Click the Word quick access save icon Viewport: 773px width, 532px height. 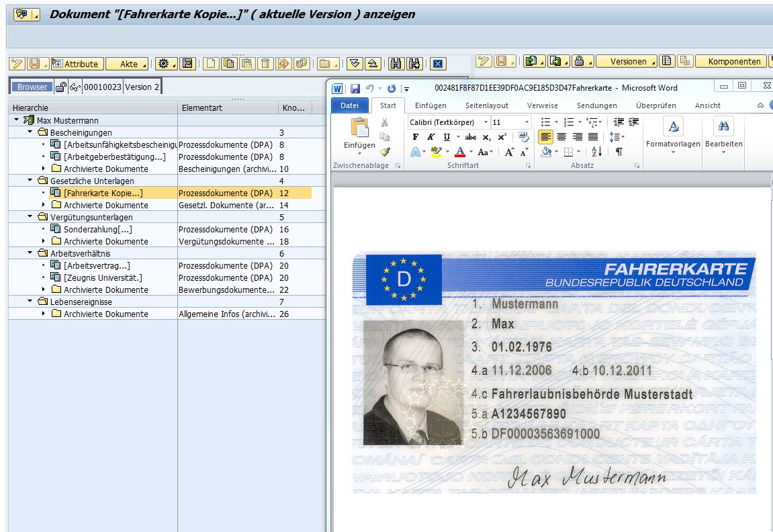click(x=355, y=88)
